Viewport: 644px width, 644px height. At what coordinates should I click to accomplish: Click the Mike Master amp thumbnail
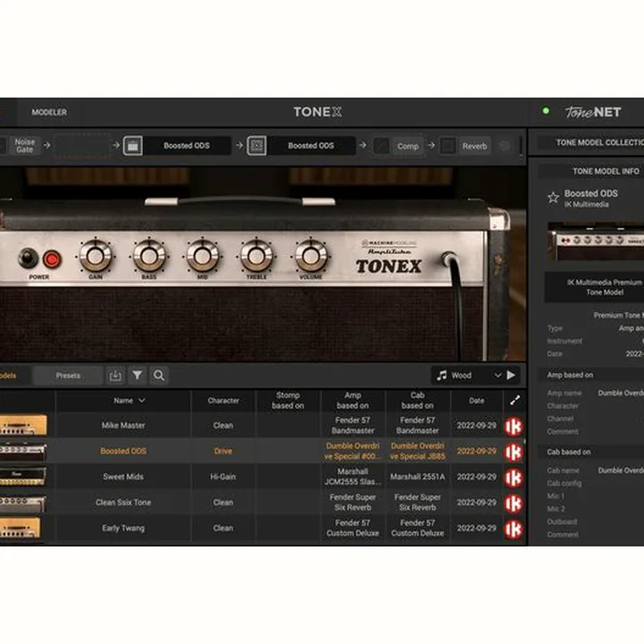(x=23, y=426)
